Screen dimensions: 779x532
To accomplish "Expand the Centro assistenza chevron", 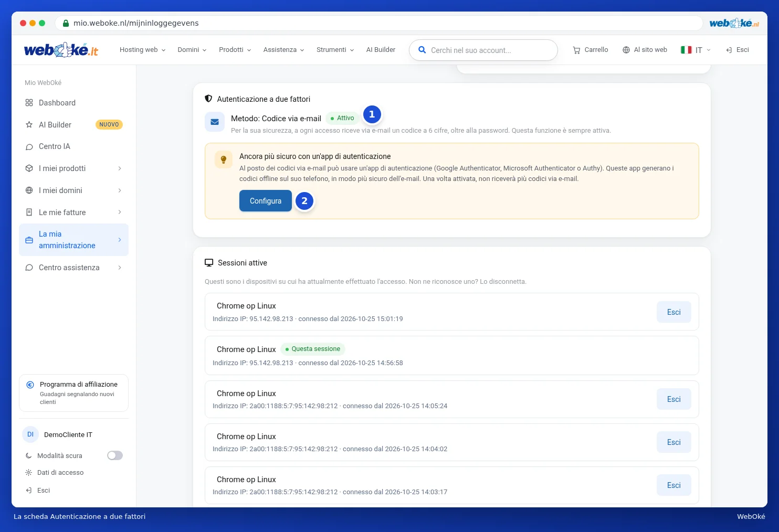I will [120, 268].
